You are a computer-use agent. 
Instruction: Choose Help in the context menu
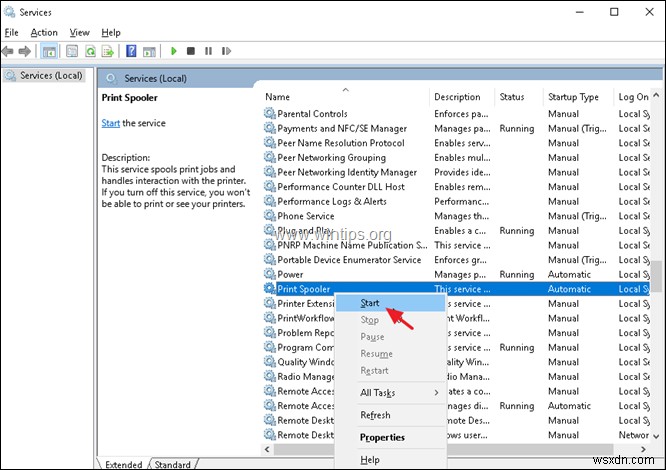[x=390, y=460]
